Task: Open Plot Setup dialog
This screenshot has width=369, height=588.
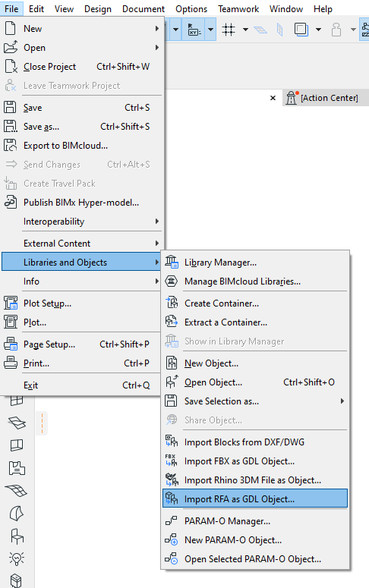Action: coord(82,303)
